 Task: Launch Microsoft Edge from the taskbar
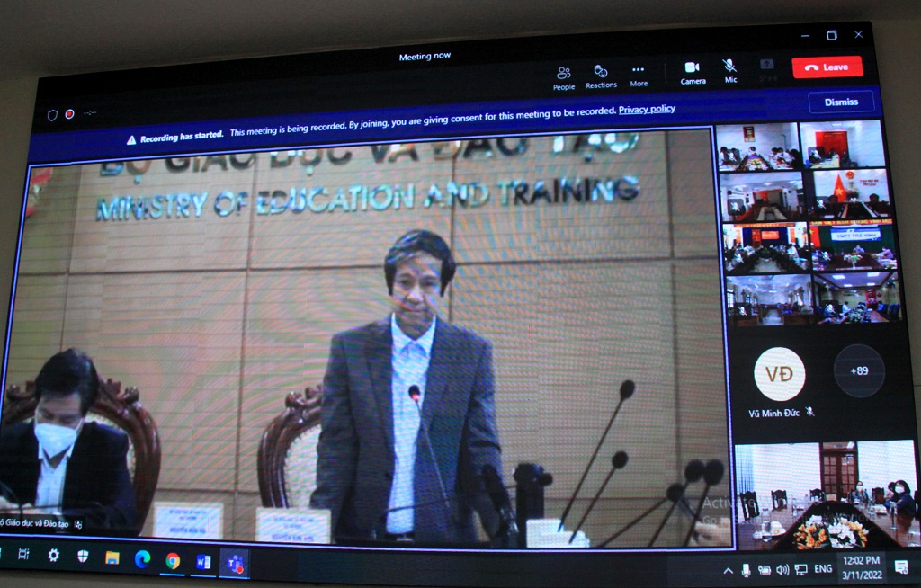pos(141,559)
